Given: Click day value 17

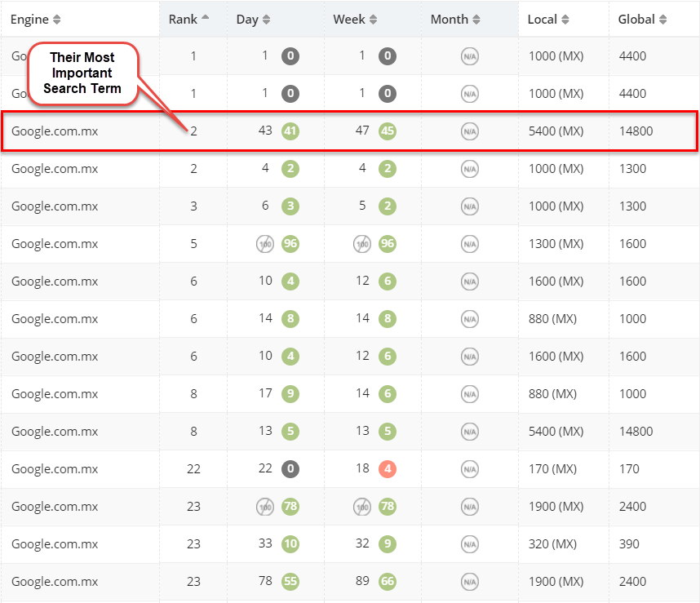Looking at the screenshot, I should (x=265, y=393).
